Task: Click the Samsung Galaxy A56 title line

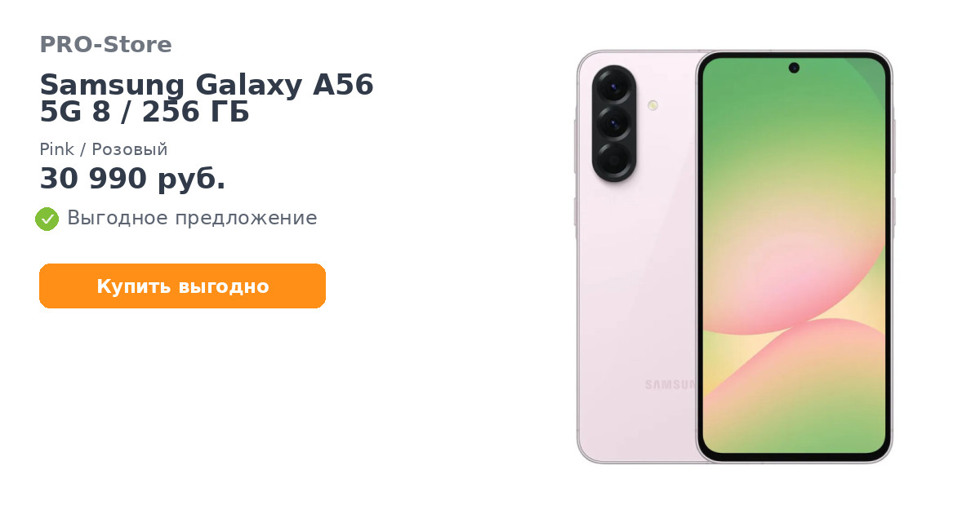Action: (207, 85)
